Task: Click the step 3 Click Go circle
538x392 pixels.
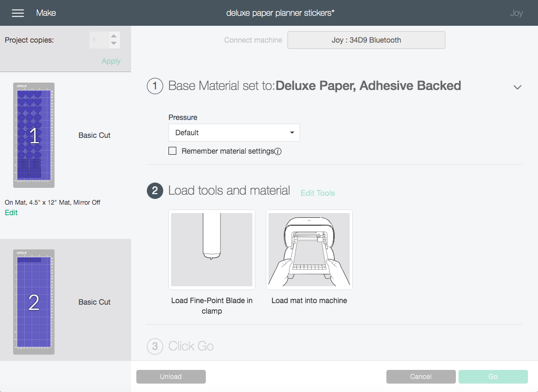Action: pos(155,346)
